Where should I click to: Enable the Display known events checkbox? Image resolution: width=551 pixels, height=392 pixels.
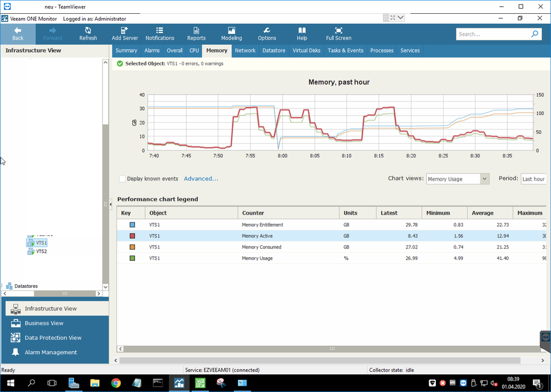[x=122, y=179]
